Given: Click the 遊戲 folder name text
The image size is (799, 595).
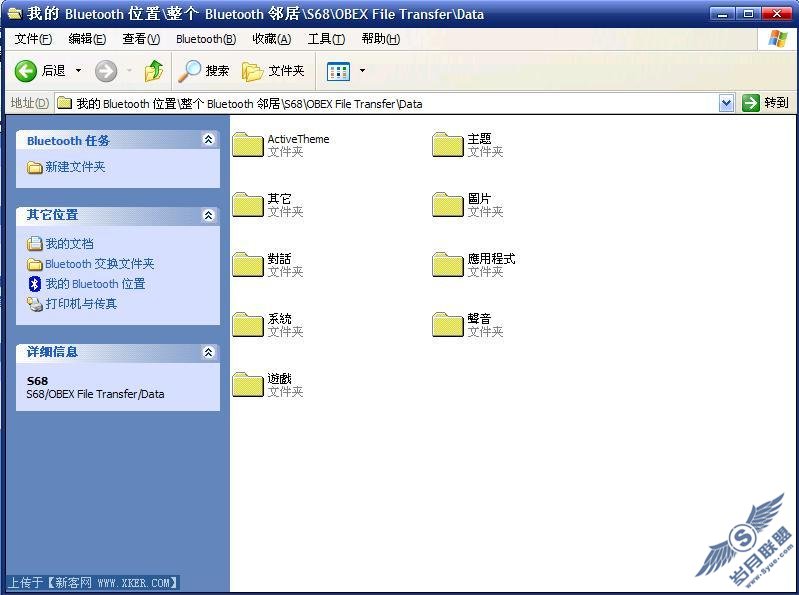Looking at the screenshot, I should pyautogui.click(x=279, y=378).
